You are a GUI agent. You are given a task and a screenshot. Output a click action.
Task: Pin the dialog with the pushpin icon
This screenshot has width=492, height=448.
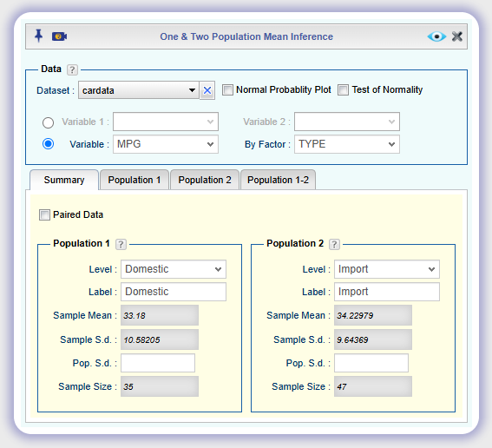[x=38, y=36]
